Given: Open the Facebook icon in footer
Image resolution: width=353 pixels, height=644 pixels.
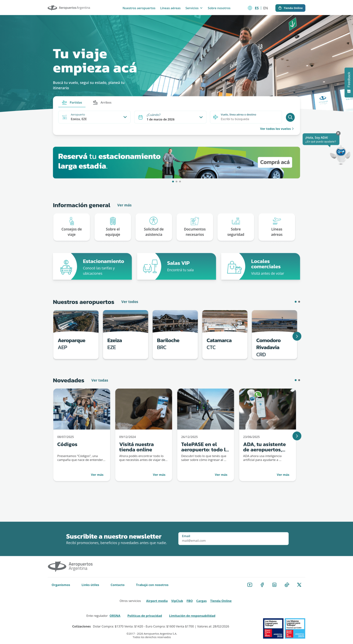Looking at the screenshot, I should click(x=262, y=585).
